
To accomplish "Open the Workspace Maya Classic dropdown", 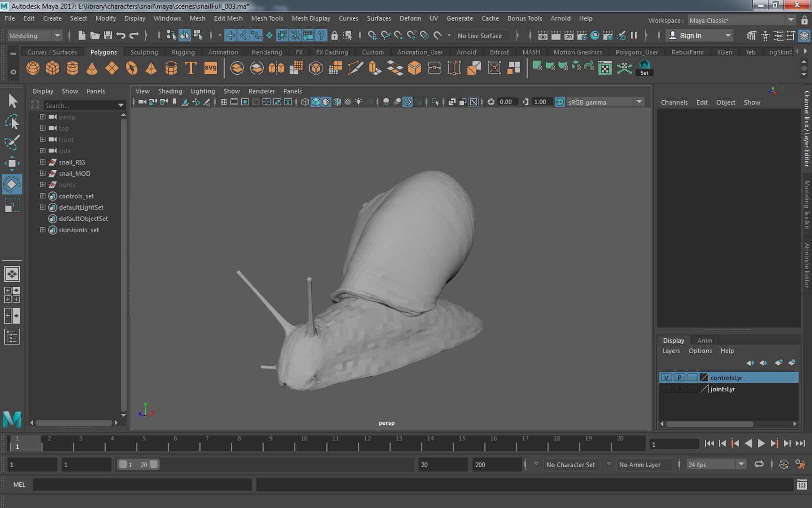I will click(741, 20).
